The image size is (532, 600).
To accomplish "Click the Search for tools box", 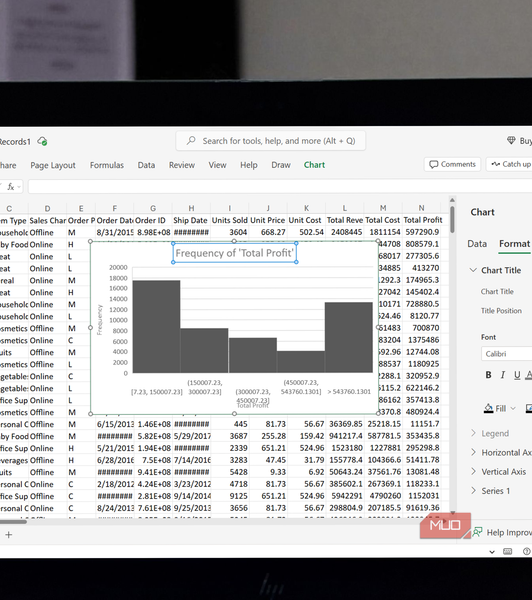I will 271,141.
